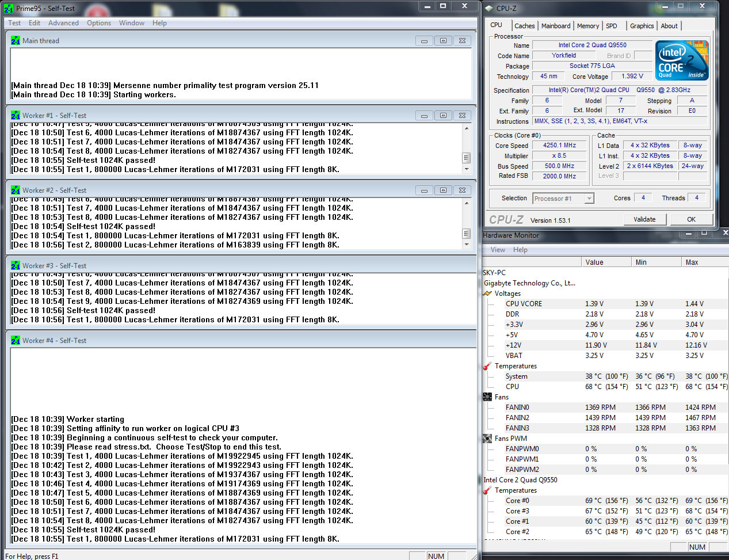Restore the Main thread child window
Image resolution: width=729 pixels, height=560 pixels.
(x=443, y=41)
